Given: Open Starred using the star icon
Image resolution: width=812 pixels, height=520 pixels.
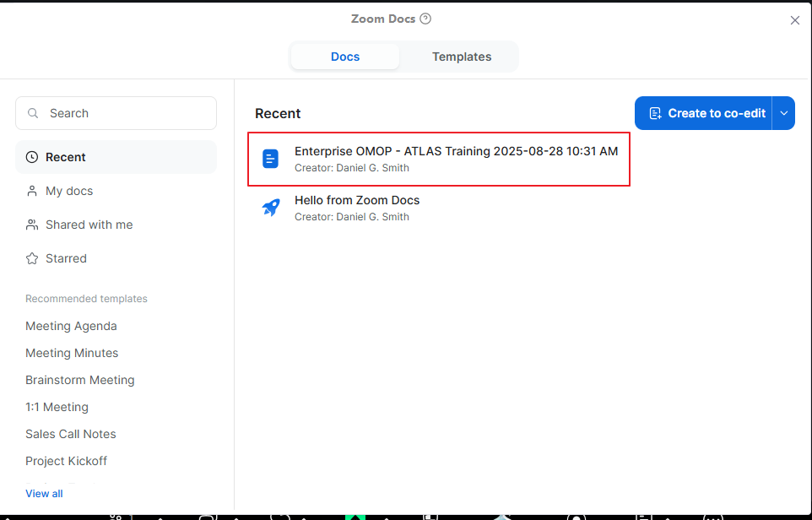Looking at the screenshot, I should (x=32, y=258).
